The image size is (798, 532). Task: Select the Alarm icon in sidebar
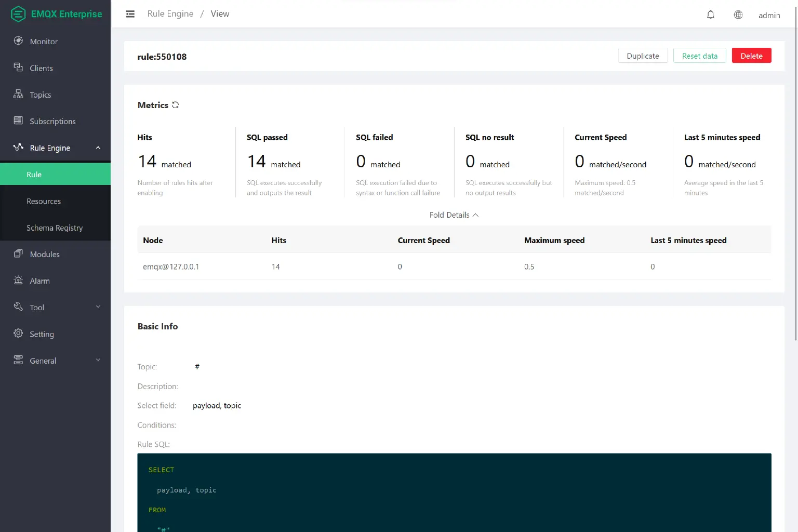pyautogui.click(x=18, y=281)
